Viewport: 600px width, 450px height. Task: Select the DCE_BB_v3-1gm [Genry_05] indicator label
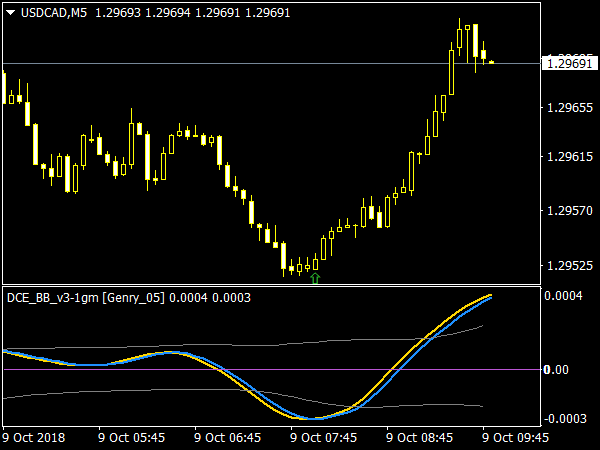tap(86, 298)
